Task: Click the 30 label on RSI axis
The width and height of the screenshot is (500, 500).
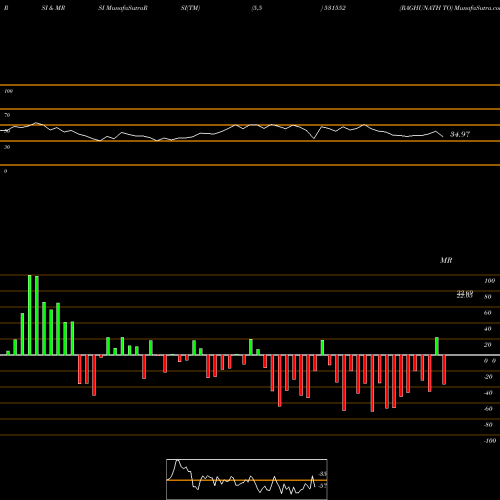Action: [x=7, y=147]
